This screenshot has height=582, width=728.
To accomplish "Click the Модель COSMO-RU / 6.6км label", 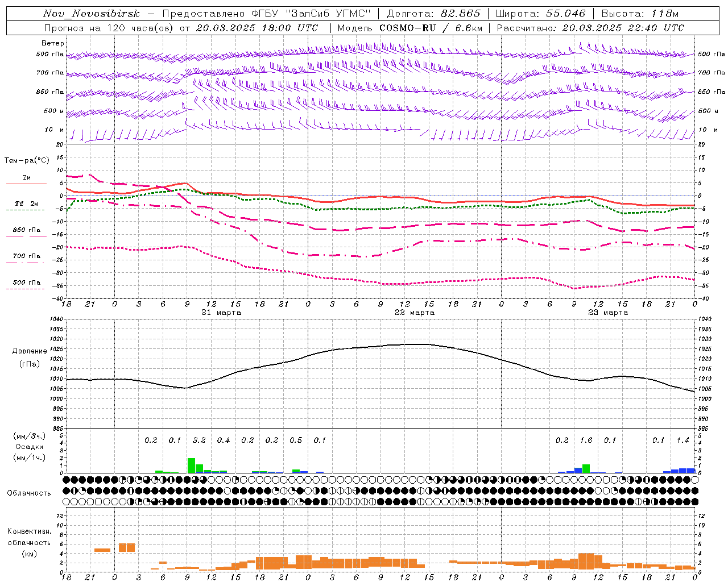I will [x=409, y=28].
